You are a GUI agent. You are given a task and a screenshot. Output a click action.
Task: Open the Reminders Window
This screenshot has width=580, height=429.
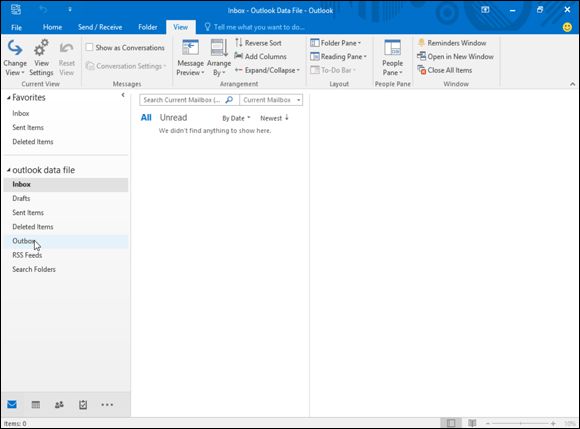[x=452, y=43]
